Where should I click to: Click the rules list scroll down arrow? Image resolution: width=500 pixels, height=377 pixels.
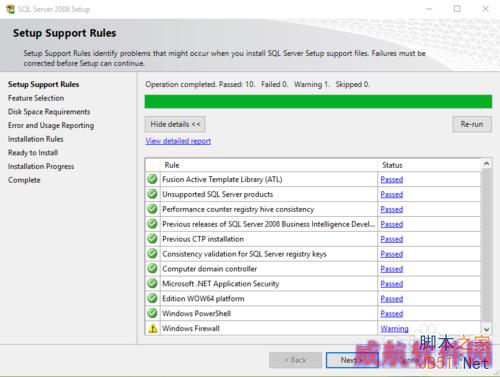[486, 329]
